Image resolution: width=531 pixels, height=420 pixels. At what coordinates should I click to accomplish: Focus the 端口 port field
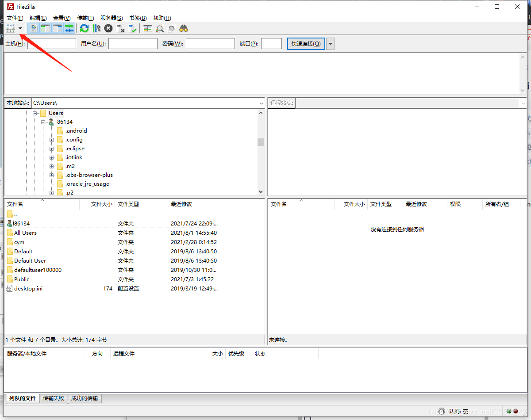271,43
